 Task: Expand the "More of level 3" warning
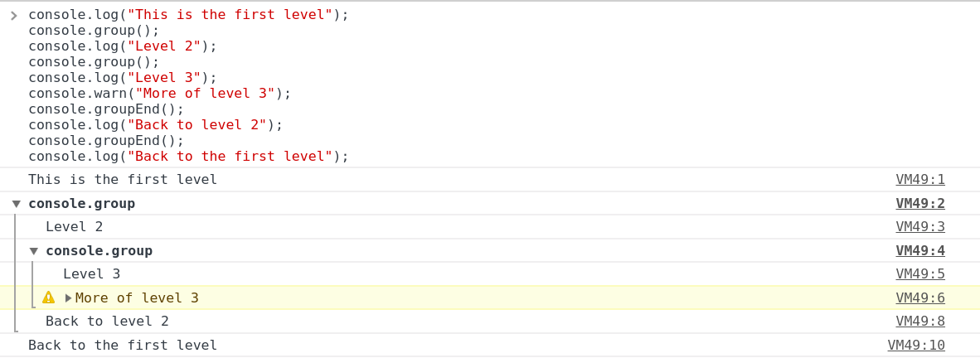[x=69, y=298]
